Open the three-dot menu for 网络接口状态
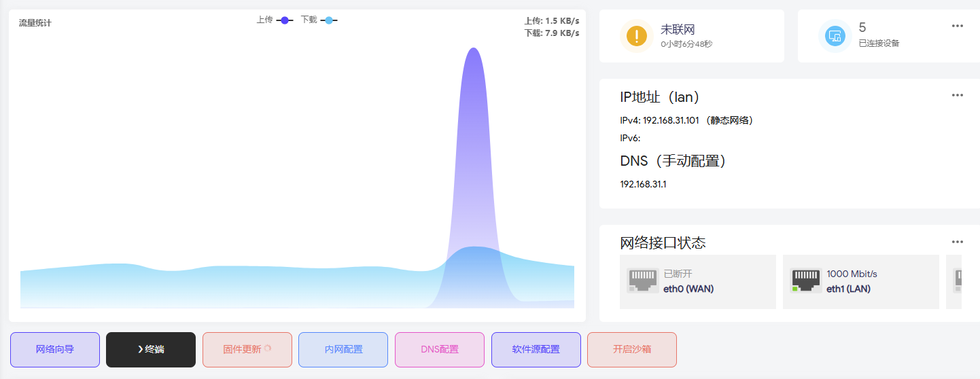 click(958, 242)
